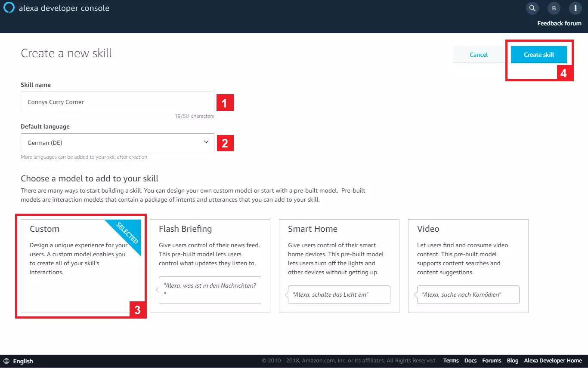
Task: Click the Cancel button
Action: click(x=479, y=55)
